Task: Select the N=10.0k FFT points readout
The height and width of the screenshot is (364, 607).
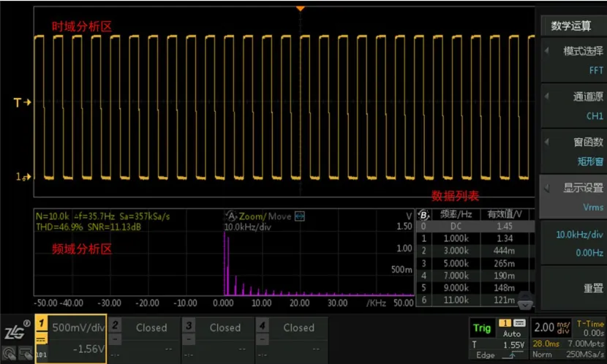Action: pos(52,216)
